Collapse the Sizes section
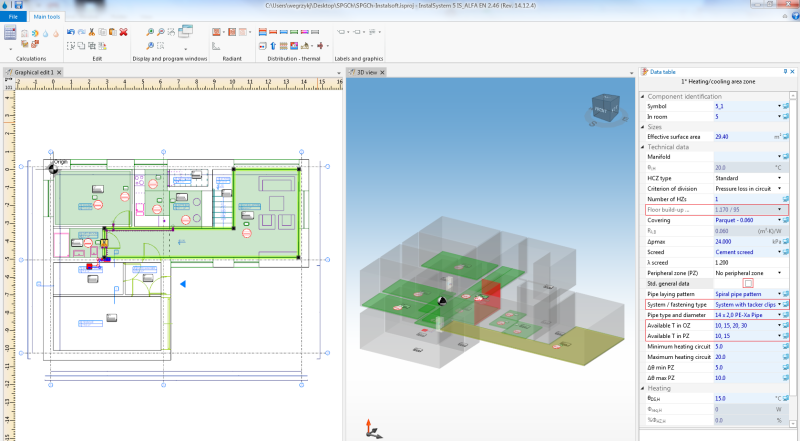The width and height of the screenshot is (800, 441). click(x=643, y=127)
